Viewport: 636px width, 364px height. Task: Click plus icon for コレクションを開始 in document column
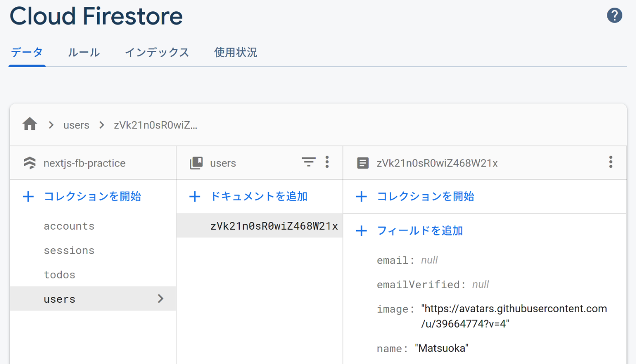[361, 197]
